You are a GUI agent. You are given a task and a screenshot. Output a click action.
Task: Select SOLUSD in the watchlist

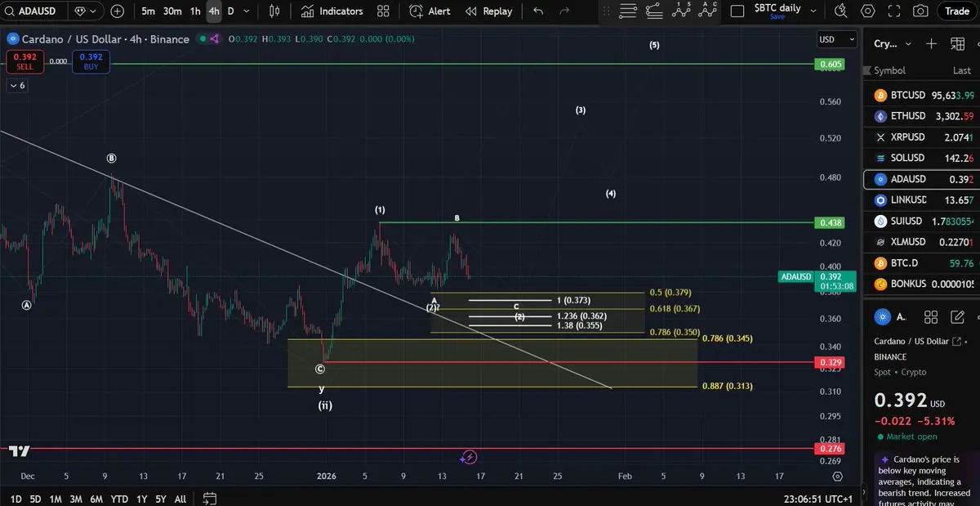click(921, 158)
